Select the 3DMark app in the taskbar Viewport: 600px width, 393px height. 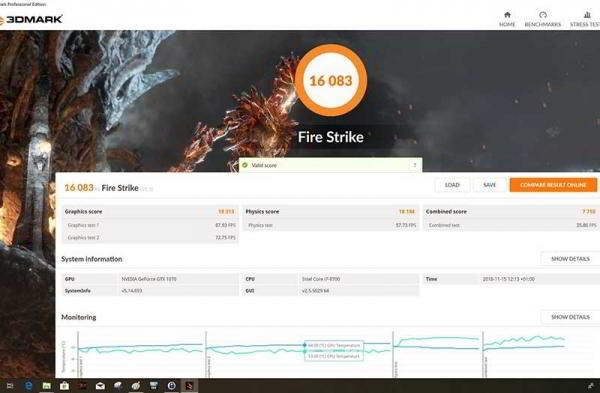click(189, 386)
